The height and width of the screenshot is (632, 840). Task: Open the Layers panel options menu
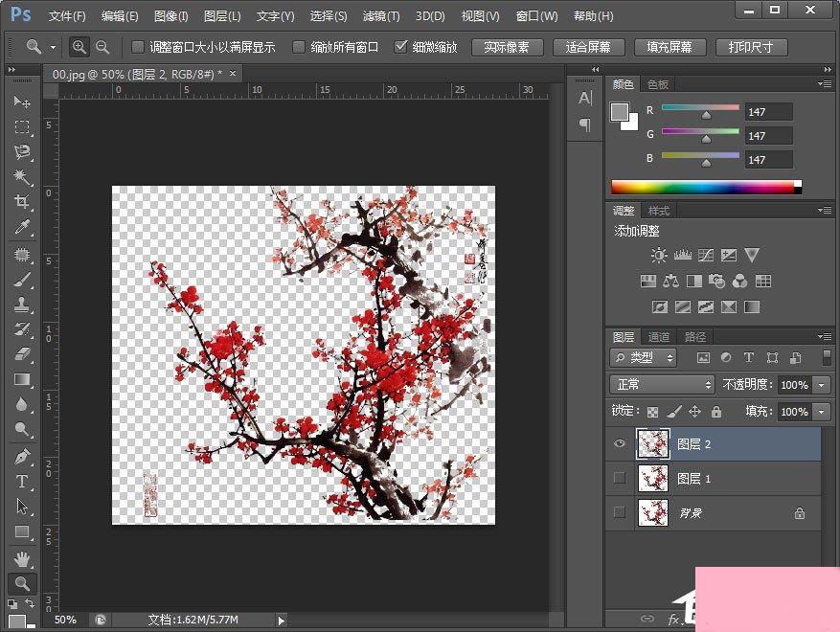click(x=825, y=337)
